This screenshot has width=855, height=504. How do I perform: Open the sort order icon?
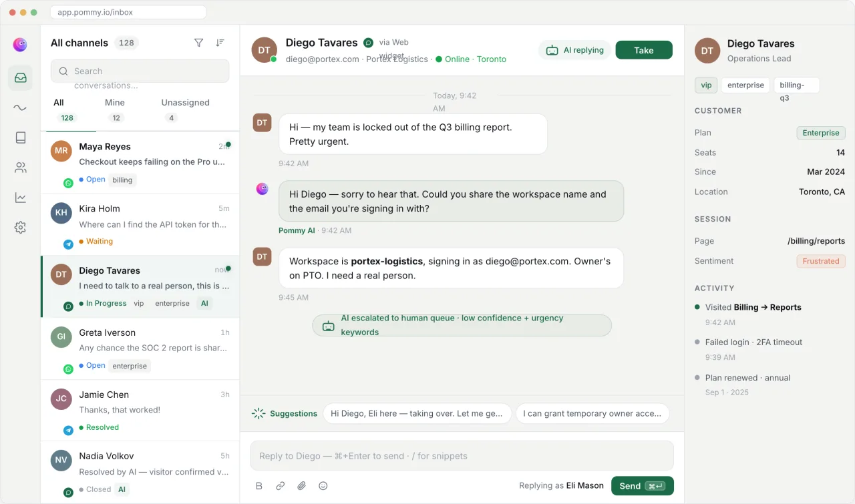click(x=220, y=43)
